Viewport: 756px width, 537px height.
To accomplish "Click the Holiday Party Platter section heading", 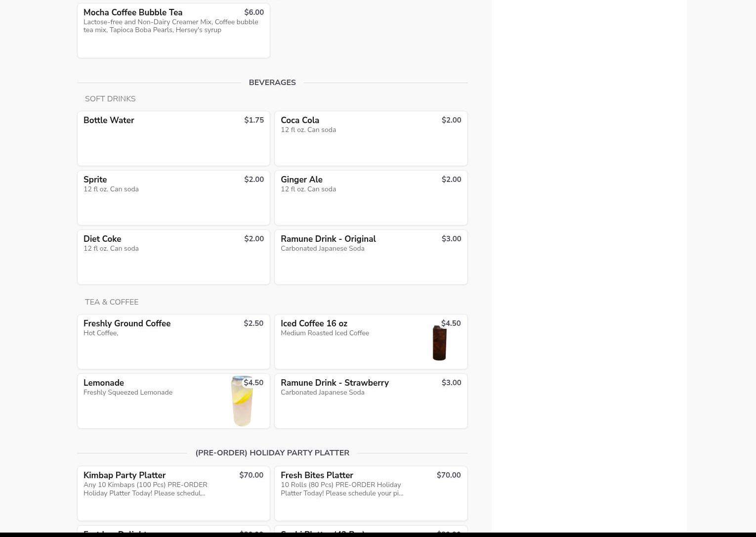I will click(x=272, y=453).
